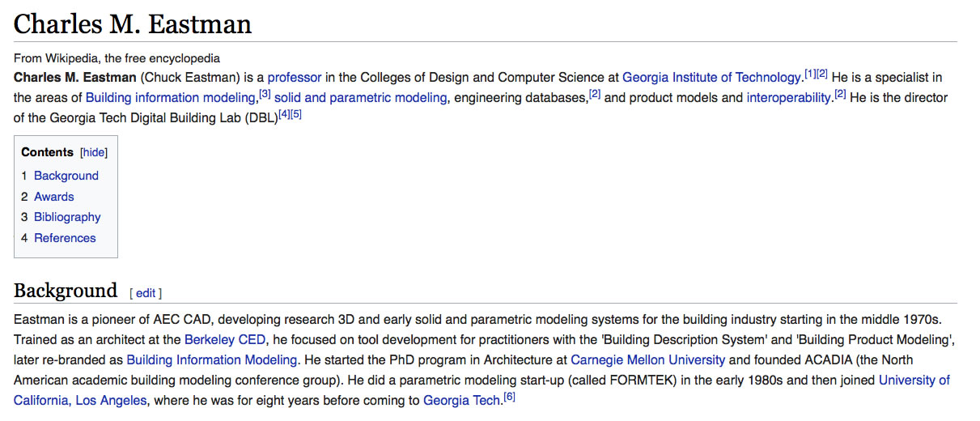Follow solid and parametric modeling link

pyautogui.click(x=360, y=98)
